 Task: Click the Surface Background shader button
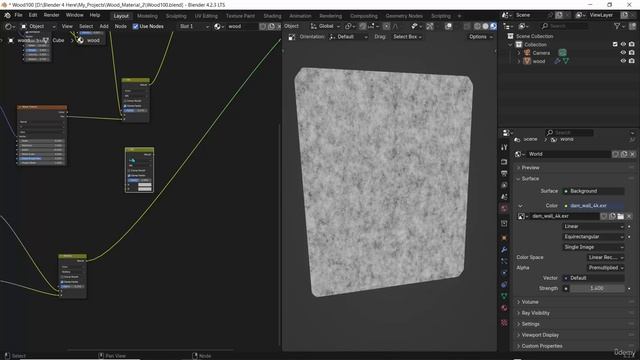point(593,191)
